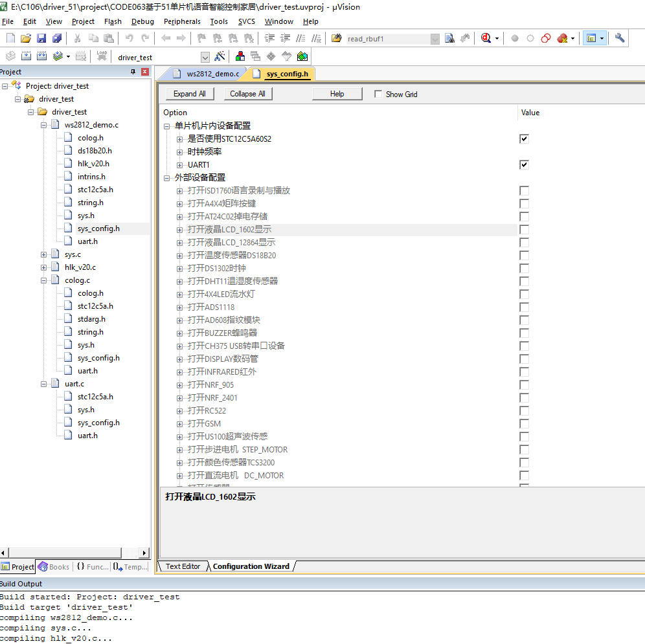Select stdarg.h under colog.c
Image resolution: width=645 pixels, height=644 pixels.
[91, 319]
